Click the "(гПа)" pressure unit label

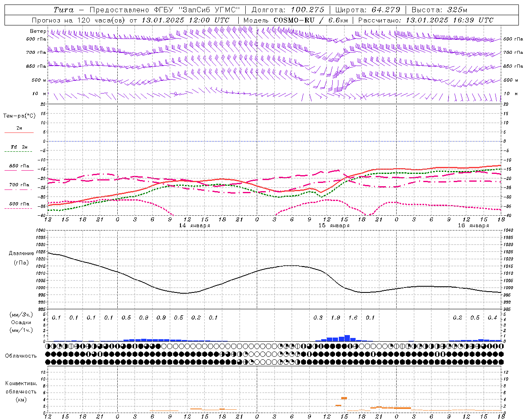[x=21, y=263]
